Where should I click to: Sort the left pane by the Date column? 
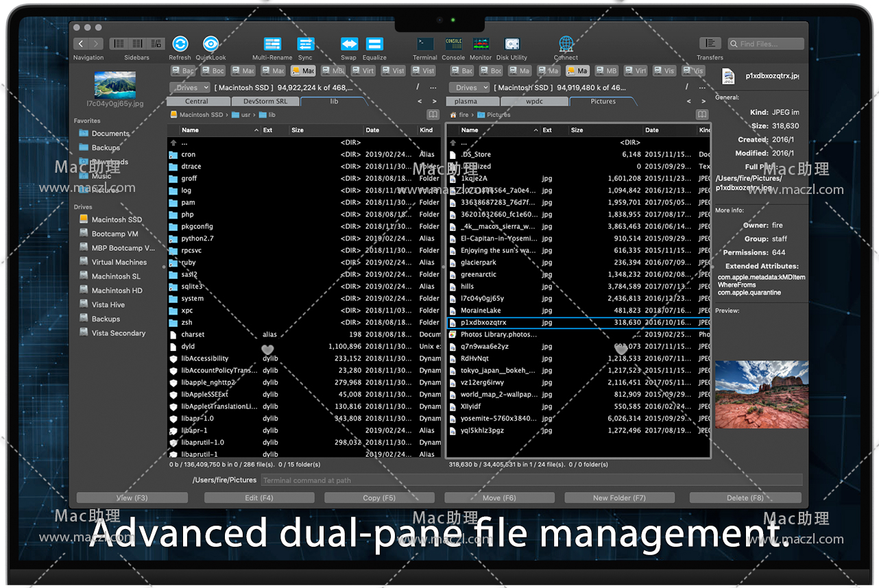click(389, 130)
